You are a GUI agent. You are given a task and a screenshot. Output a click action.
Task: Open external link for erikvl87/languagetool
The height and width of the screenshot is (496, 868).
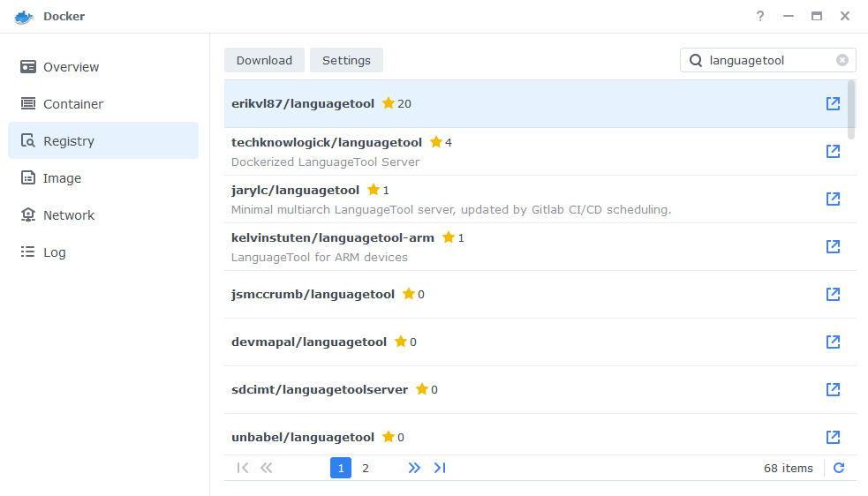point(833,103)
